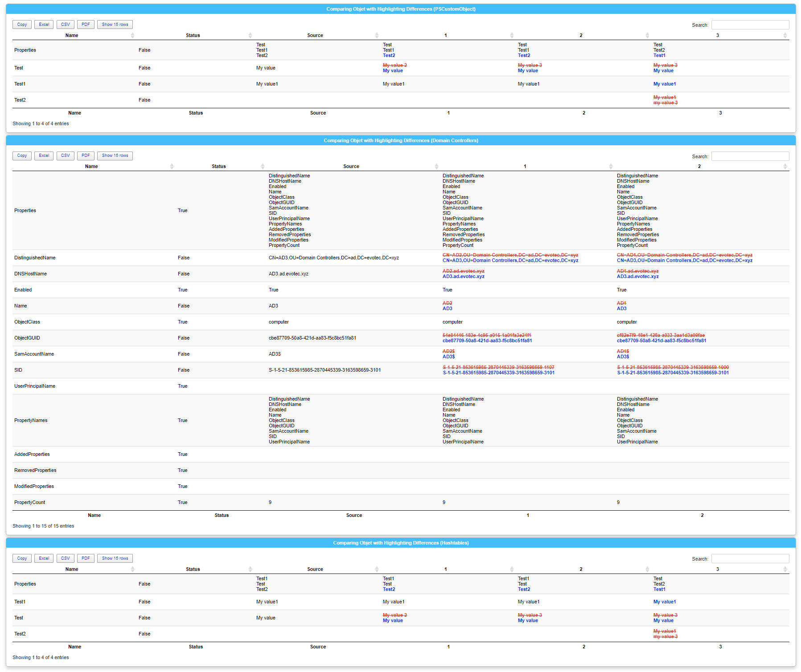
Task: Export the PSCustomObject table as CSV
Action: (65, 25)
